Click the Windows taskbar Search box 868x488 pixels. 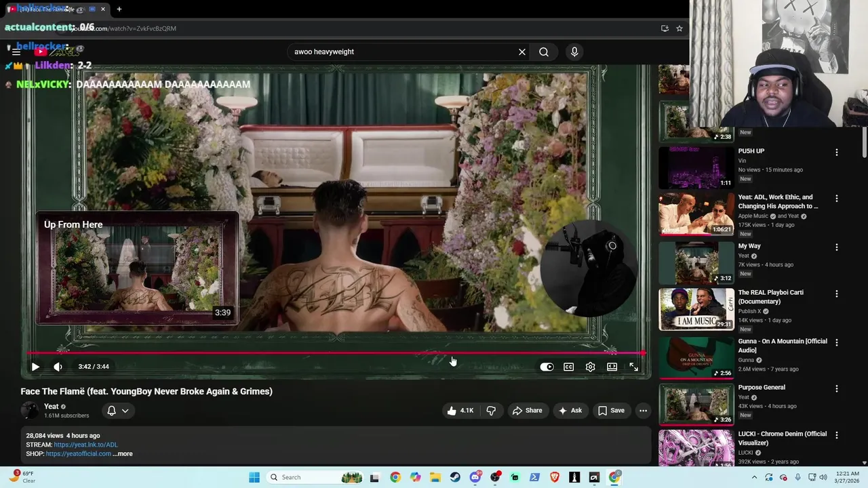coord(316,477)
